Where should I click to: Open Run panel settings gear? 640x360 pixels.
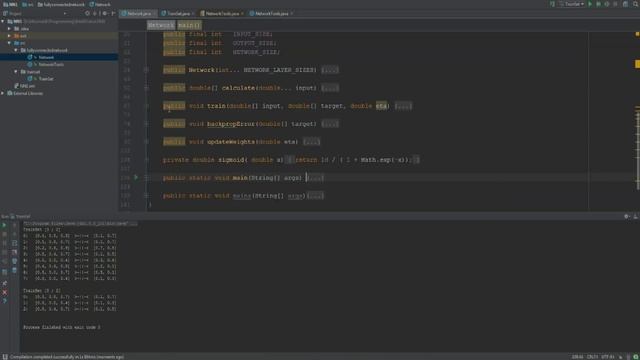627,216
